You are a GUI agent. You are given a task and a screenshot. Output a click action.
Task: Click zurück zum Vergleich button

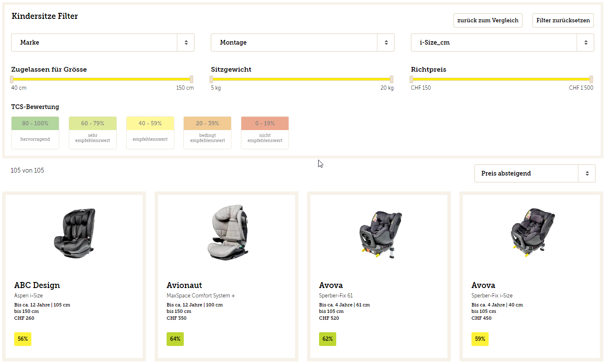click(488, 20)
